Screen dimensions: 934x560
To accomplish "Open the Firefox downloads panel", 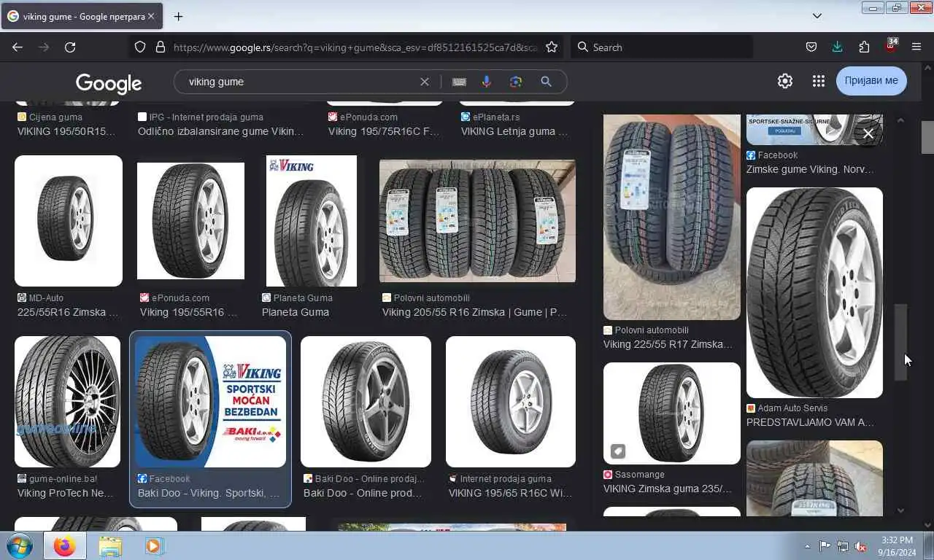I will pos(837,47).
